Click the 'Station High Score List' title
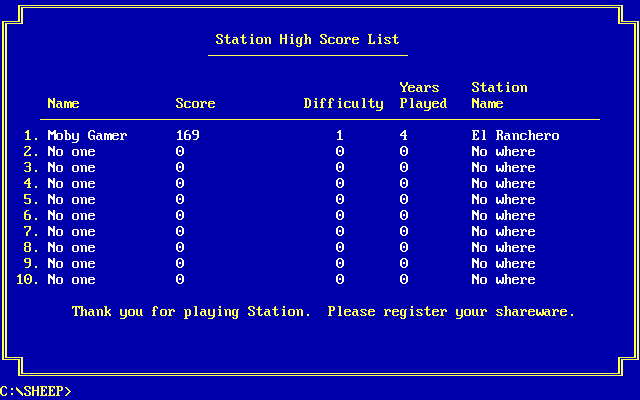The height and width of the screenshot is (400, 640). click(x=307, y=40)
